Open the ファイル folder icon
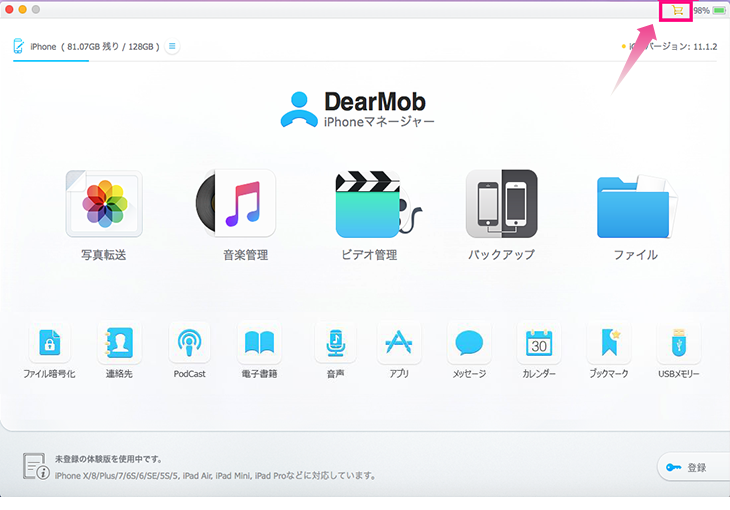 (x=636, y=206)
